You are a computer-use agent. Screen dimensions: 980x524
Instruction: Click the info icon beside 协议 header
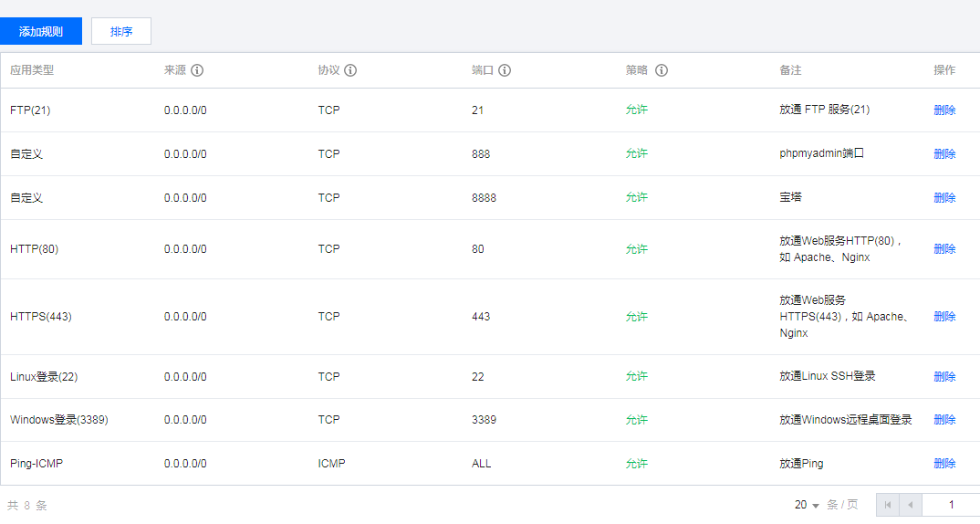[350, 70]
